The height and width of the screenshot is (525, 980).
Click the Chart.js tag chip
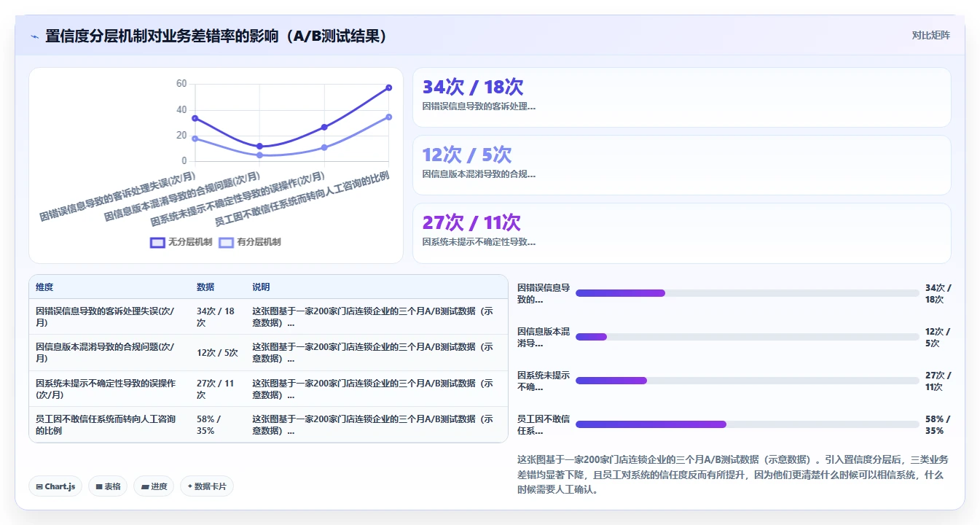55,486
